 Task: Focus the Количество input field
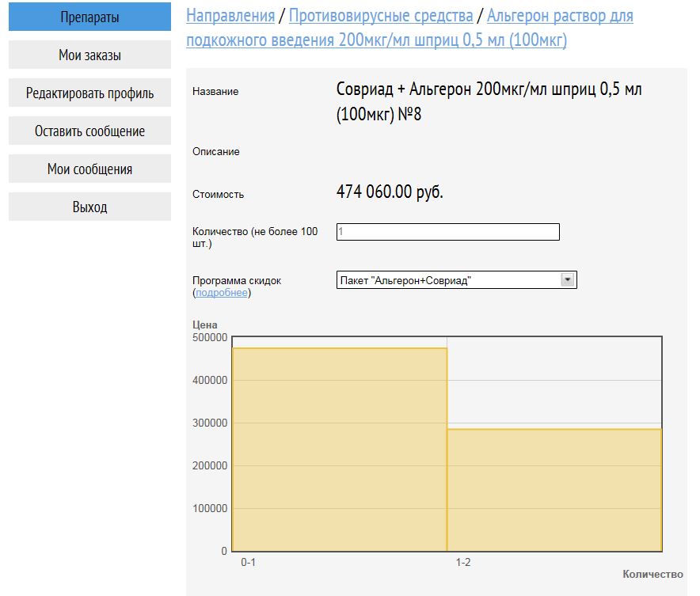tap(447, 232)
